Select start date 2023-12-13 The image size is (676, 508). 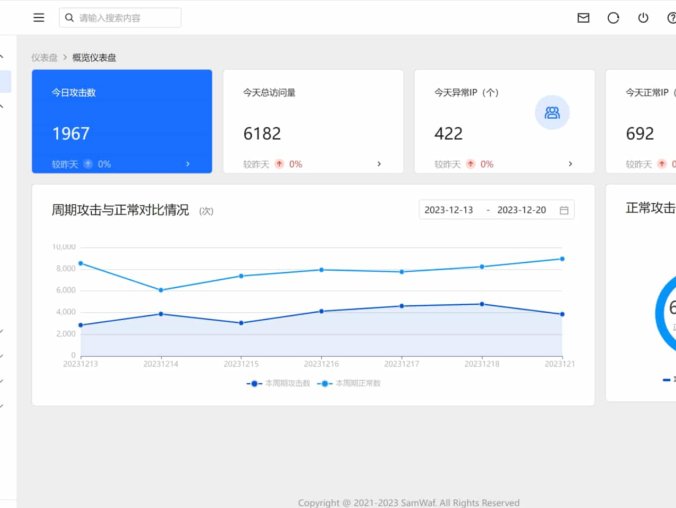tap(448, 210)
